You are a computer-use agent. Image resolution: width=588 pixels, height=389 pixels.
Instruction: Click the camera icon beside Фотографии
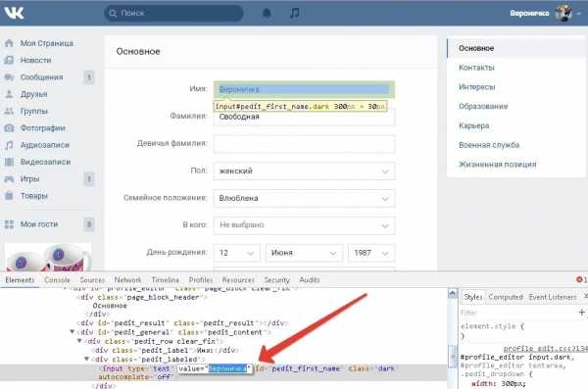click(x=9, y=128)
